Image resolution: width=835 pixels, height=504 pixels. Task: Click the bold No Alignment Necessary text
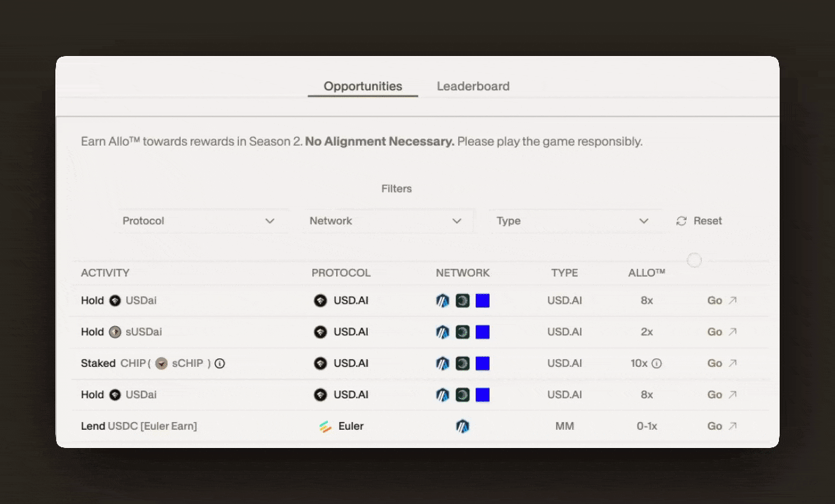pos(380,141)
